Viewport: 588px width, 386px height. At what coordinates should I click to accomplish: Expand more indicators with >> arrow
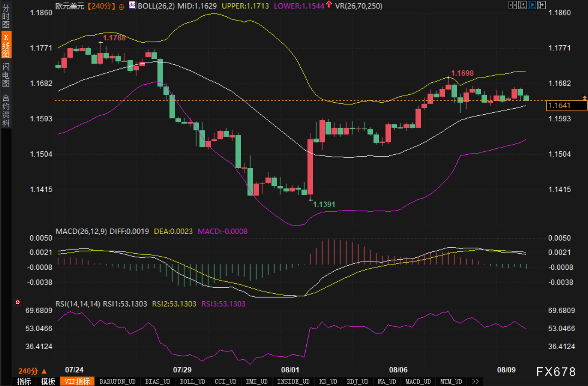(475, 382)
